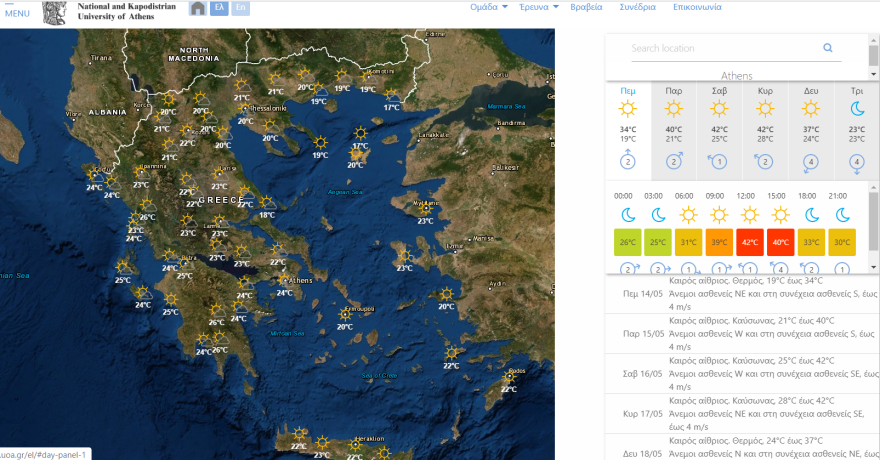Click the Δευ wind direction icon
The image size is (880, 460).
tap(811, 162)
